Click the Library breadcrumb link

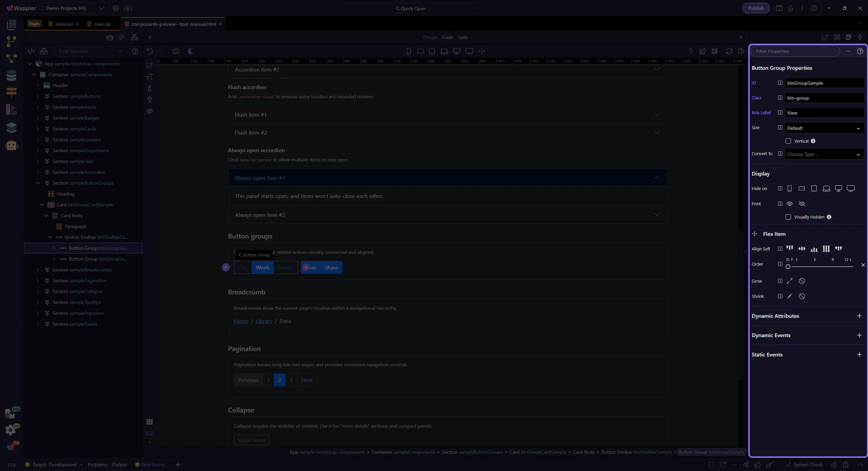[x=264, y=321]
